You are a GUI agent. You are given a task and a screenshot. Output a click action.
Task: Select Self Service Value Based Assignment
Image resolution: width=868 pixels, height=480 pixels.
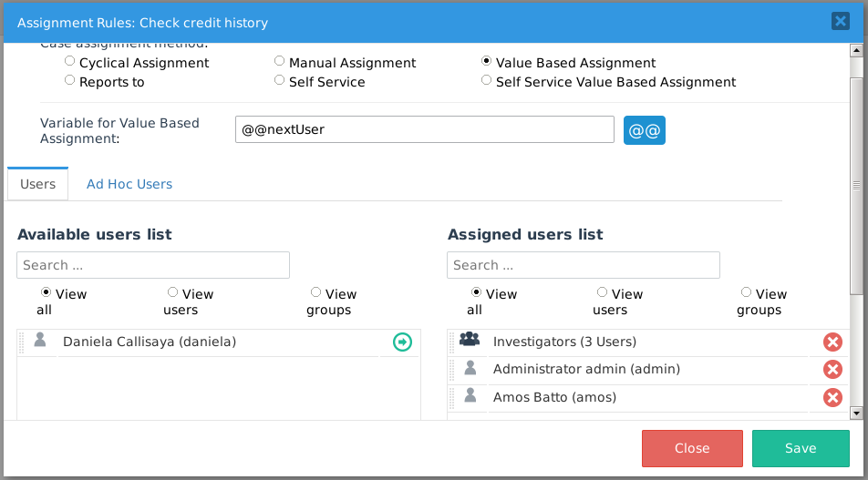[x=487, y=81]
